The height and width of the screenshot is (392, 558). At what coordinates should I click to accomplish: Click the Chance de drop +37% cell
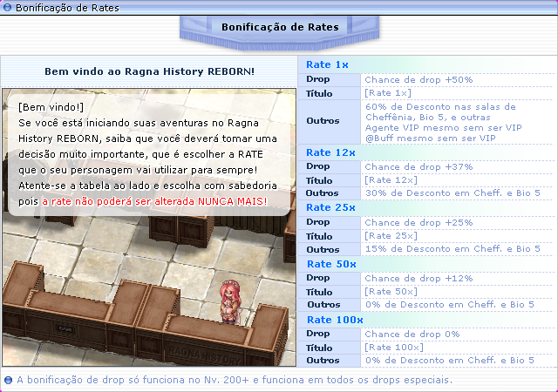coord(418,166)
